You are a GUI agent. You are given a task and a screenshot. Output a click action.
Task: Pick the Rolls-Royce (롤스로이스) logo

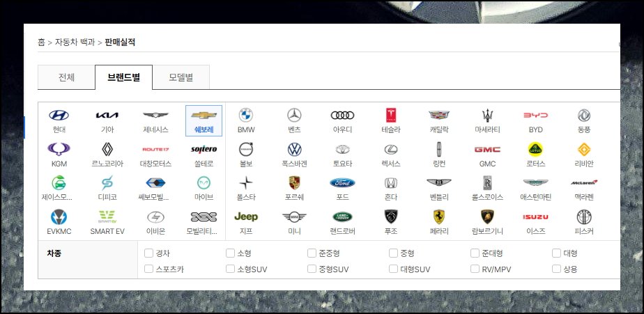point(487,182)
